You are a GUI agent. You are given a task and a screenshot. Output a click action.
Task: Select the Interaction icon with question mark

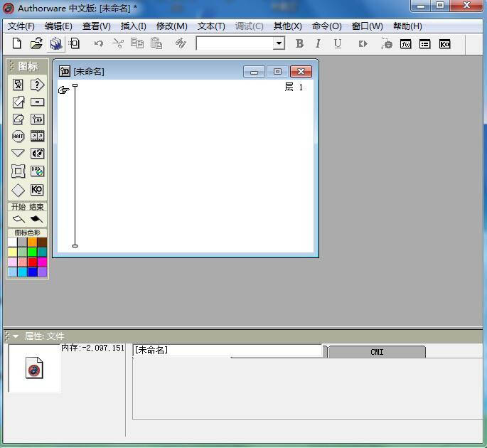point(37,85)
